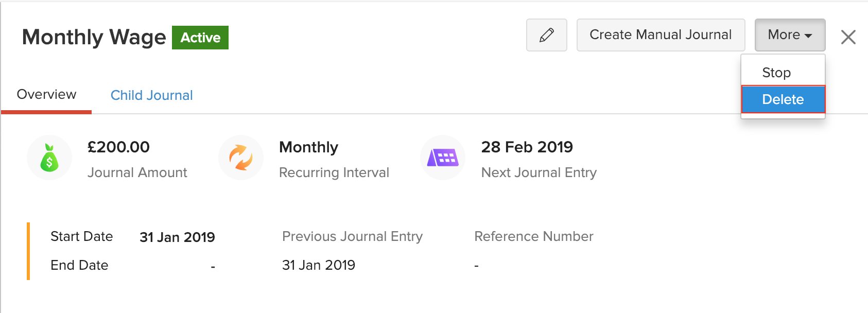Click the previous journal entry date value
Viewport: 868px width, 313px height.
click(x=319, y=265)
